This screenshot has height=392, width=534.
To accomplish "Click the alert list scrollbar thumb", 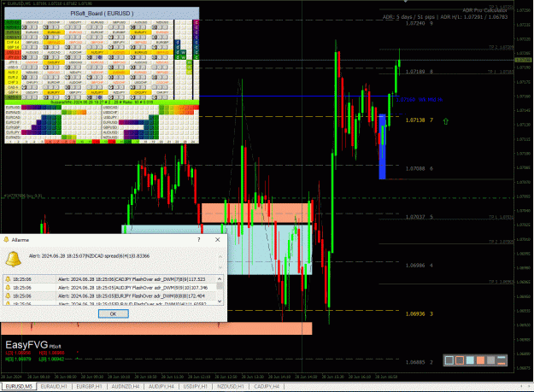I will point(220,286).
